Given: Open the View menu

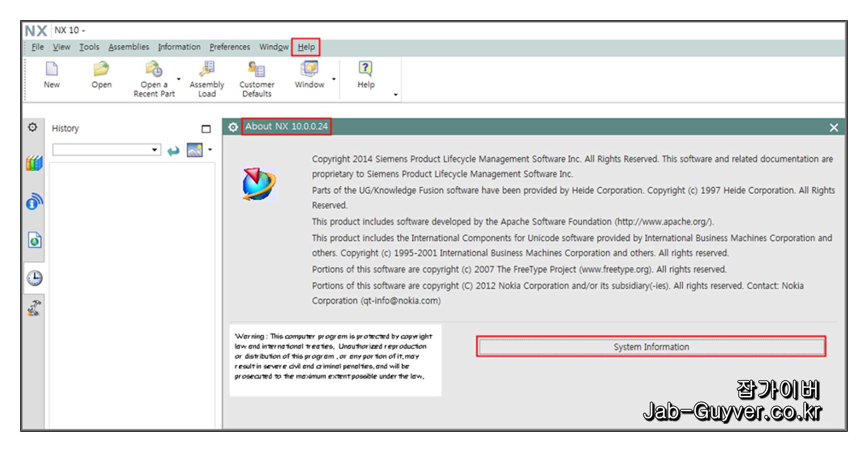Looking at the screenshot, I should click(x=61, y=47).
